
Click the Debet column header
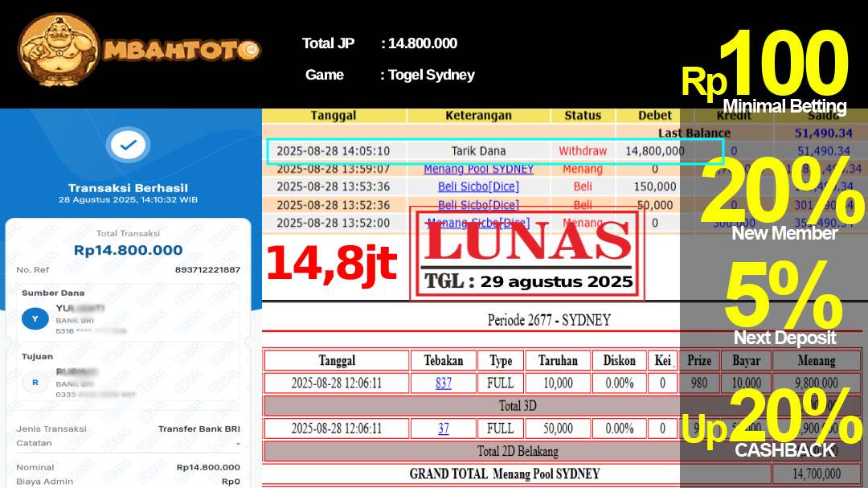[x=655, y=116]
